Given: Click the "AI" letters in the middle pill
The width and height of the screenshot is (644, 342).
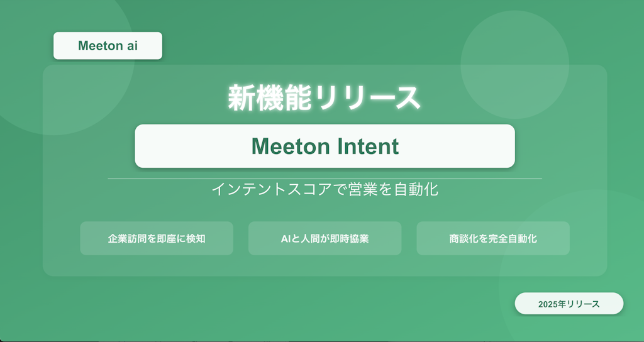Looking at the screenshot, I should tap(286, 238).
